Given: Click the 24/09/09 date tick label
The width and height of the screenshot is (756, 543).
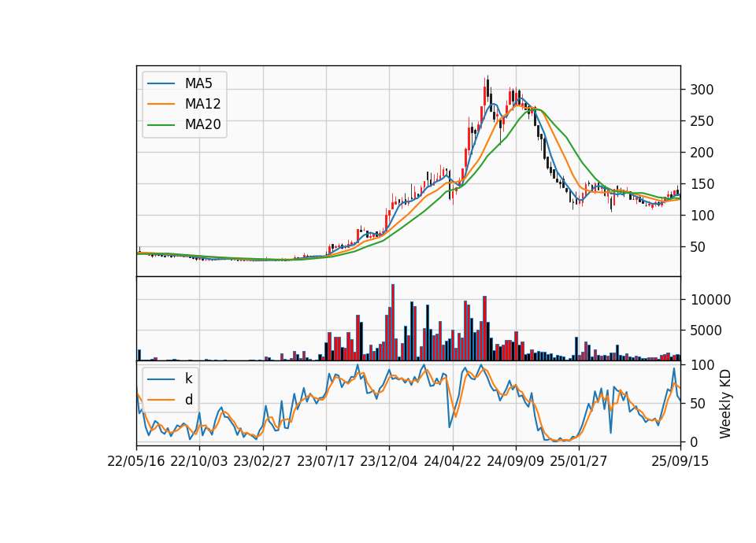Looking at the screenshot, I should click(x=515, y=461).
